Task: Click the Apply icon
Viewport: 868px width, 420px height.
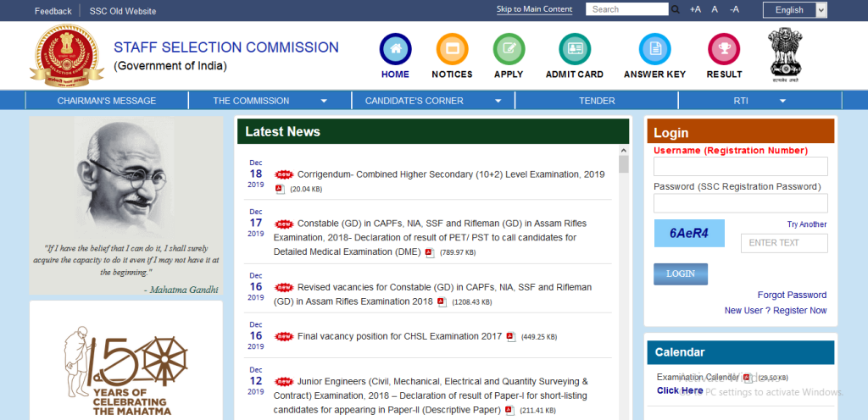Action: [509, 49]
